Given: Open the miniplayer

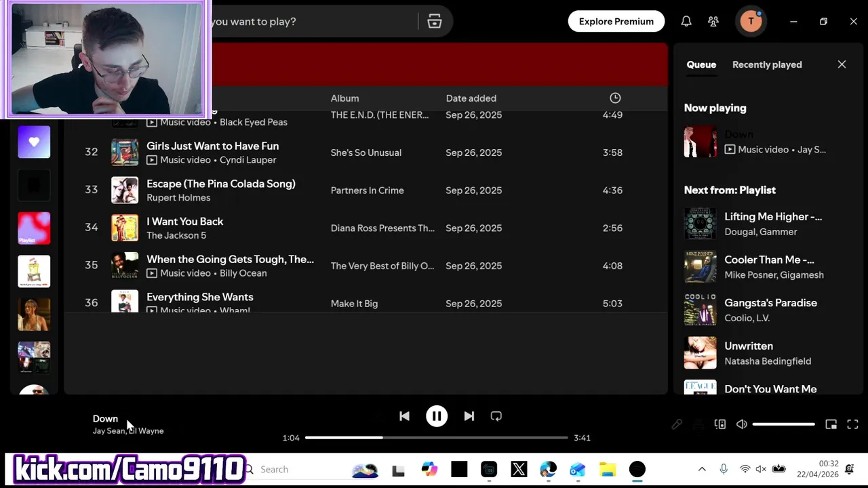Looking at the screenshot, I should coord(831,424).
